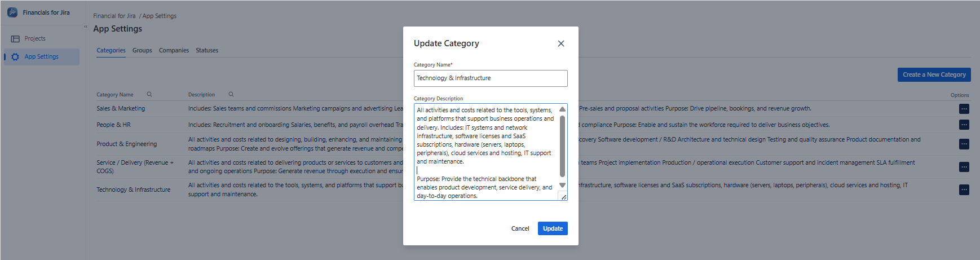Collapse the sidebar using the chevron handle
Image resolution: width=980 pixels, height=260 pixels.
click(x=86, y=27)
